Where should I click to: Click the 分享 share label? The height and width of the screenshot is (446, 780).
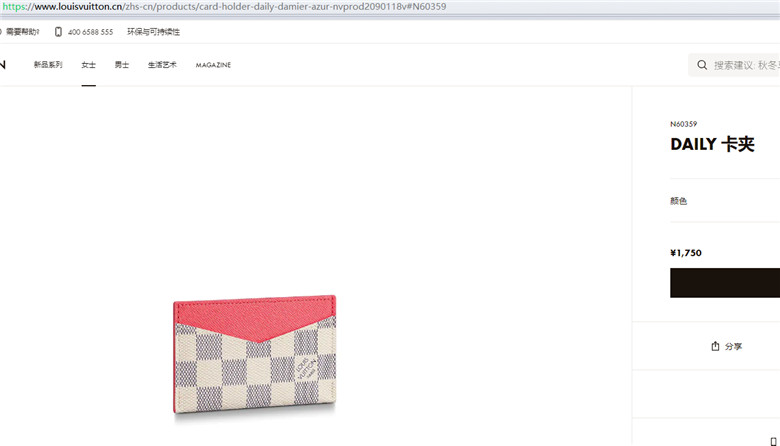[x=733, y=347]
